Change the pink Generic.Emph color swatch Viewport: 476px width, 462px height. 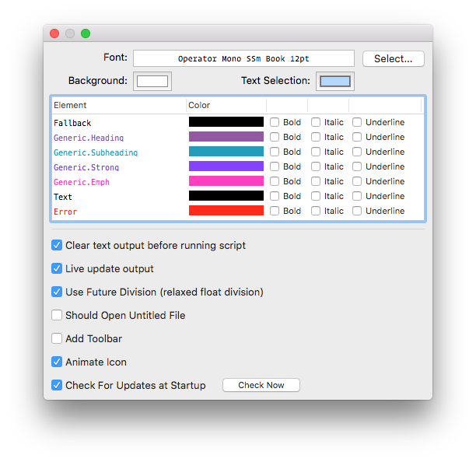(x=226, y=181)
